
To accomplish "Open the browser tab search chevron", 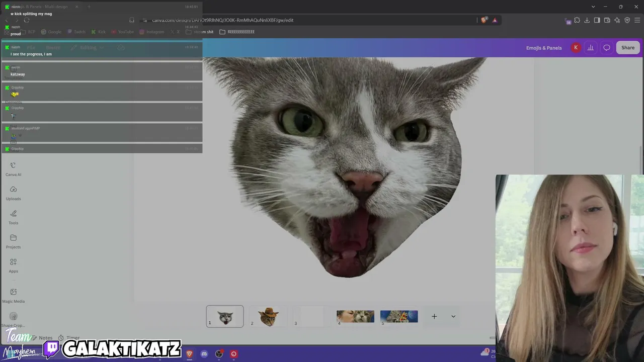I will coord(593,7).
